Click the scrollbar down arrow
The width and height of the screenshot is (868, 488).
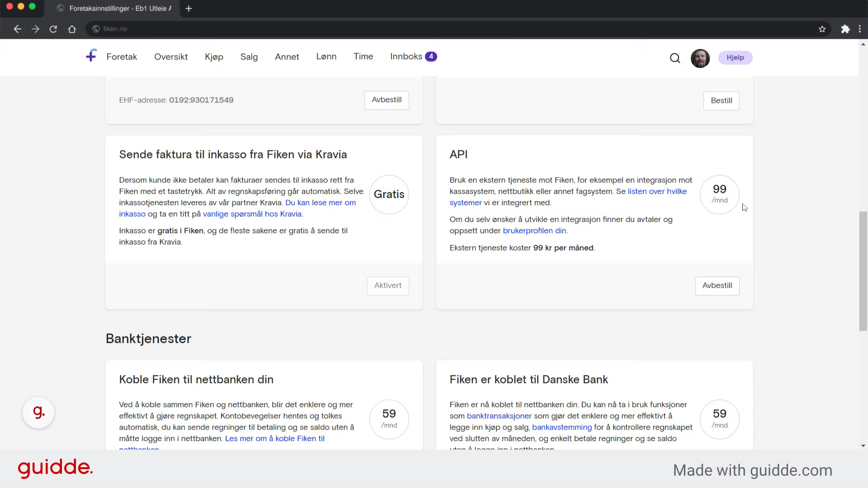863,446
